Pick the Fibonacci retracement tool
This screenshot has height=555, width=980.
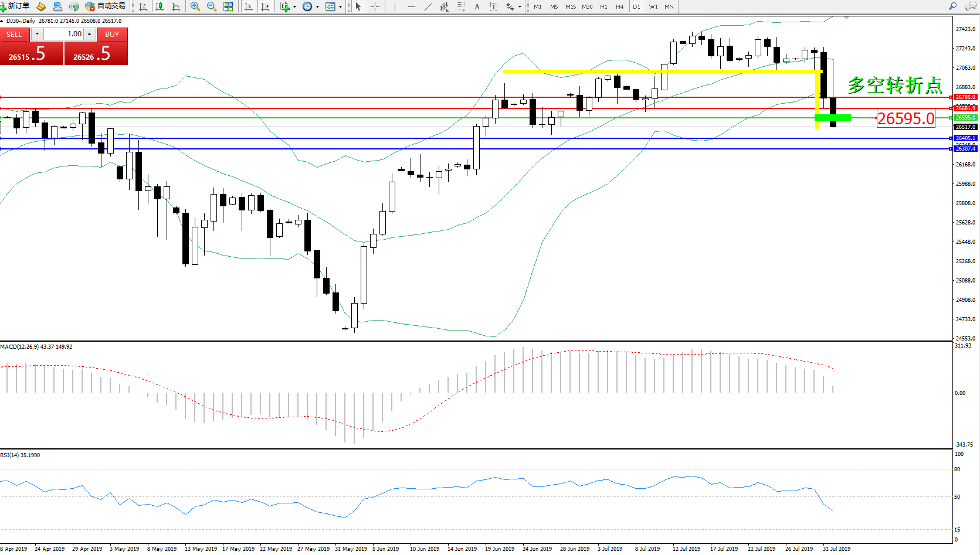coord(461,6)
